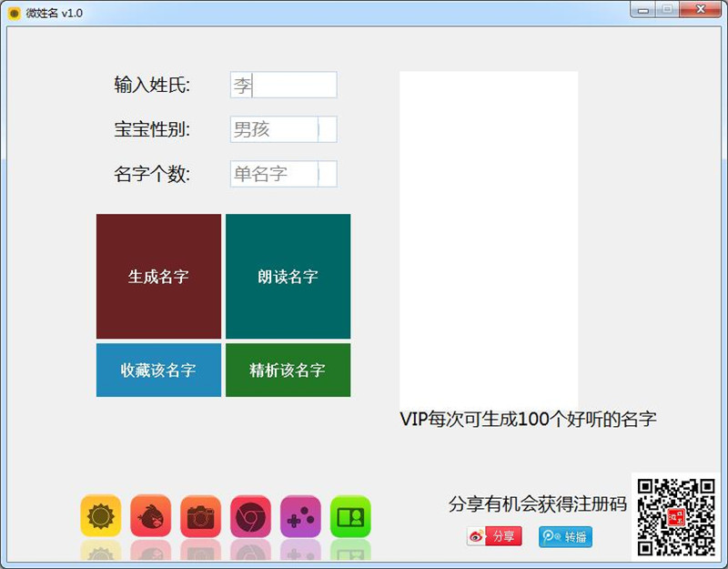728x569 pixels.
Task: Focus the 输入姓氏 surname input field
Action: coord(283,86)
